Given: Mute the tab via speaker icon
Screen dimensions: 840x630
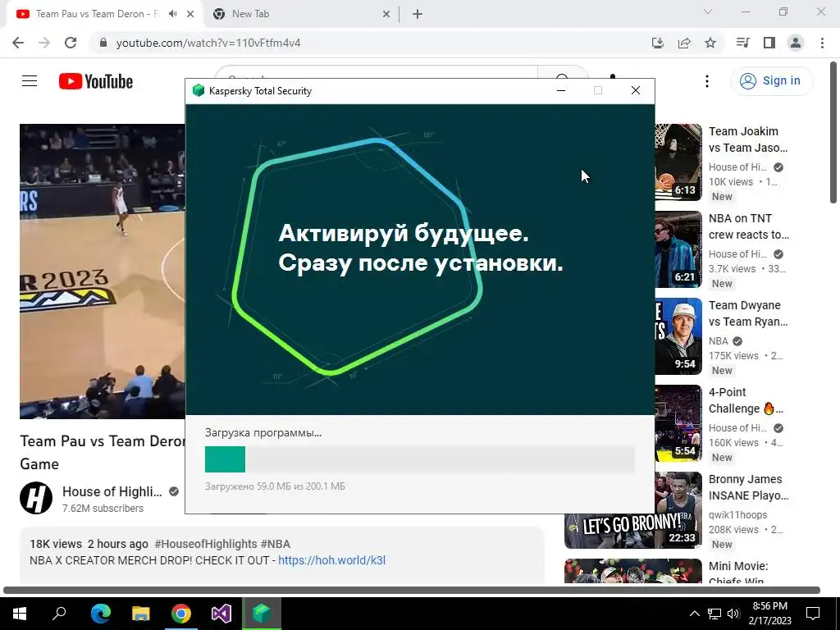Looking at the screenshot, I should click(x=172, y=14).
